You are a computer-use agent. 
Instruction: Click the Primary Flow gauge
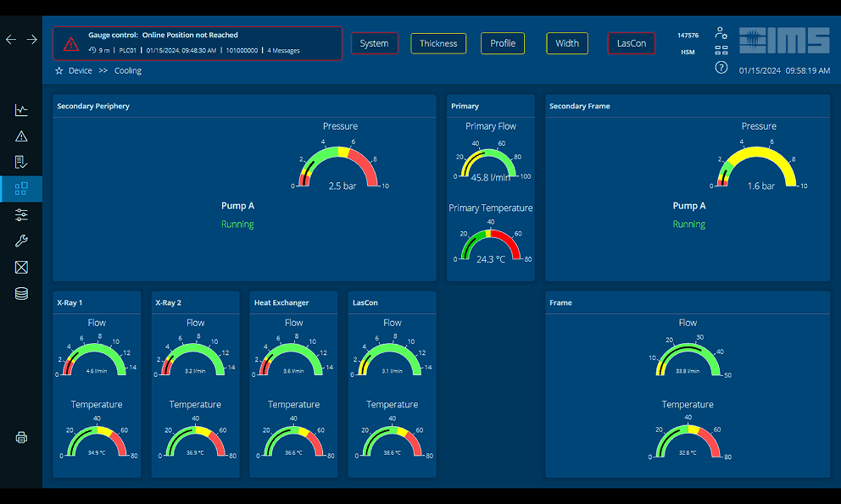tap(491, 163)
